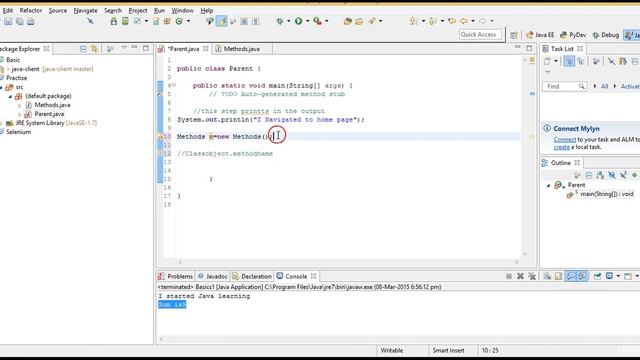Click the Run green play icon
This screenshot has width=640, height=360.
[299, 21]
